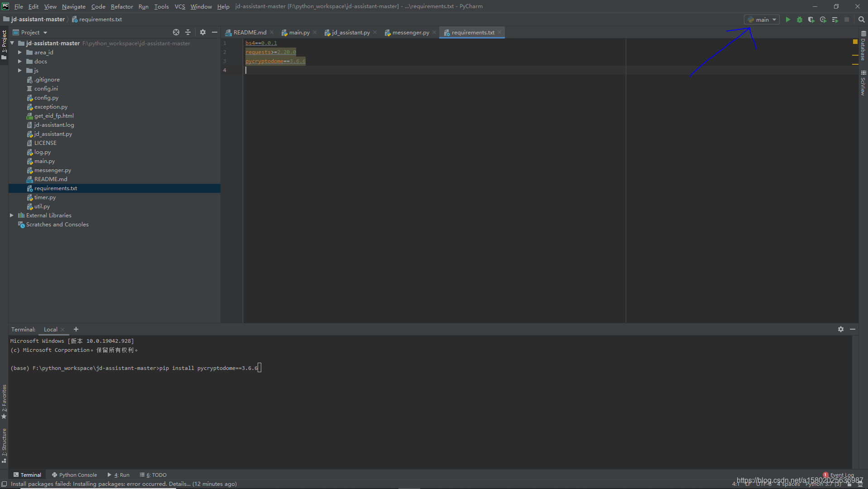Switch to main.py editor tab
The width and height of the screenshot is (868, 489).
click(299, 32)
